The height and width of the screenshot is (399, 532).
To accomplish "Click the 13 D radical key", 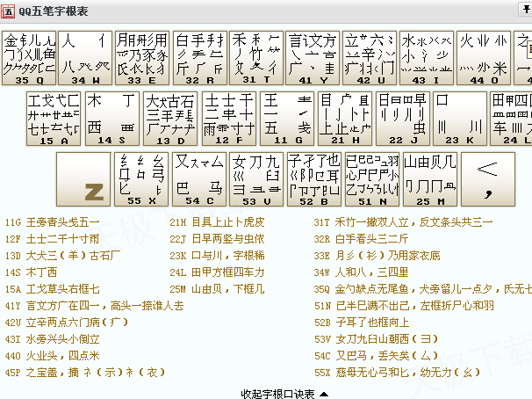I will (170, 119).
